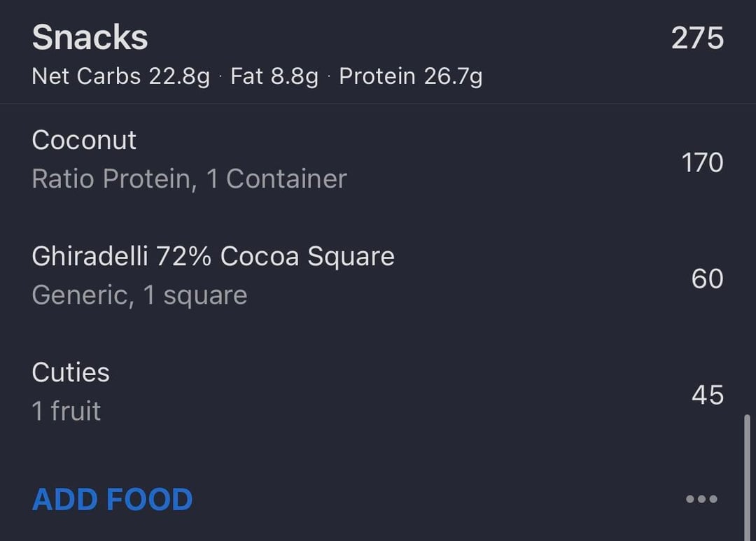Tap the Fat 8.8g macro label

coord(274,76)
